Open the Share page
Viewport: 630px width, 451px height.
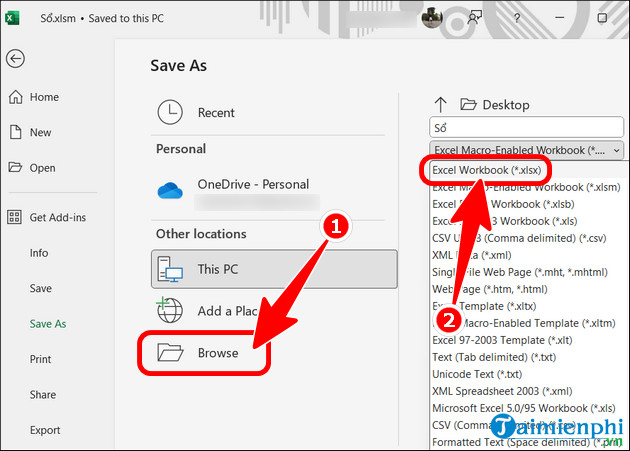point(43,394)
